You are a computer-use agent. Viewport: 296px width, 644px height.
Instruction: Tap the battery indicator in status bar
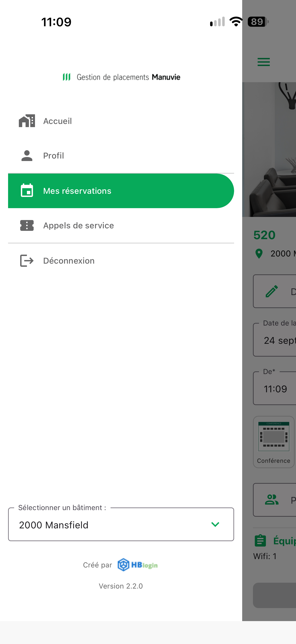click(258, 22)
